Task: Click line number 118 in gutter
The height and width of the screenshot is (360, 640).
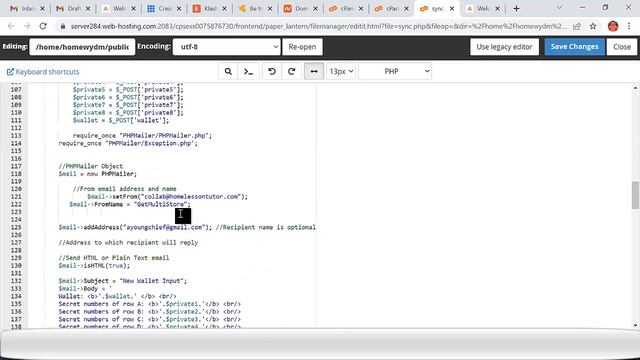Action: (16, 174)
